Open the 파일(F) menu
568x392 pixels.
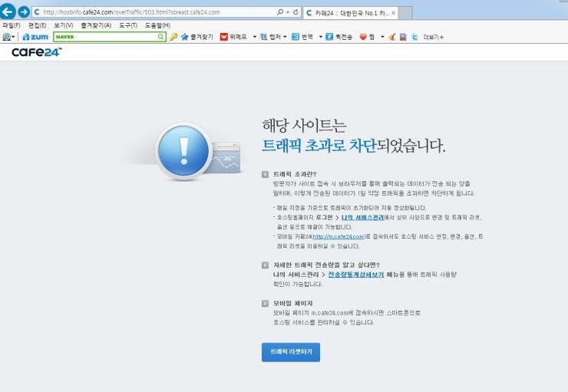(12, 25)
